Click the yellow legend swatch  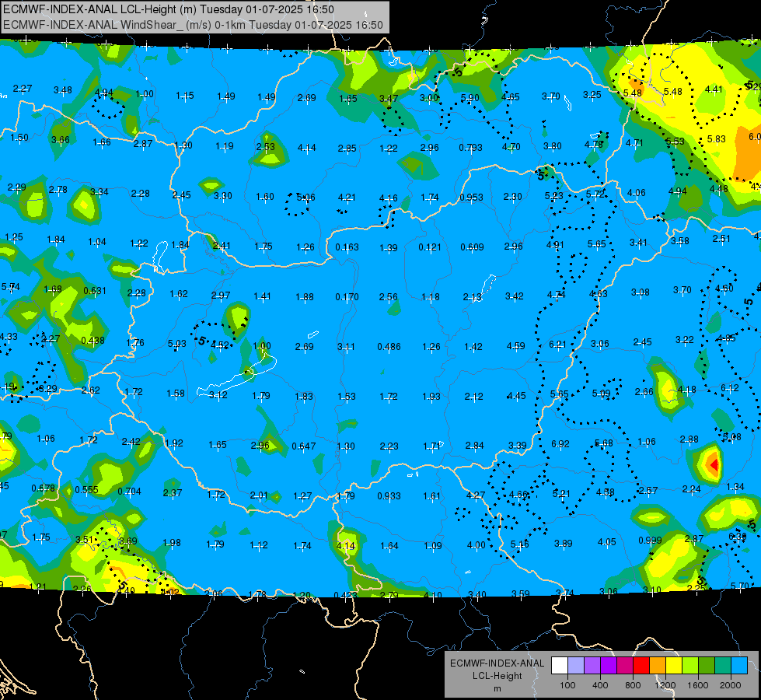[674, 665]
